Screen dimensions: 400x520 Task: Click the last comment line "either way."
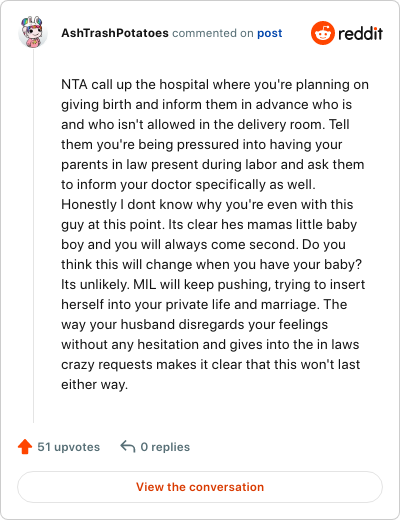point(95,385)
